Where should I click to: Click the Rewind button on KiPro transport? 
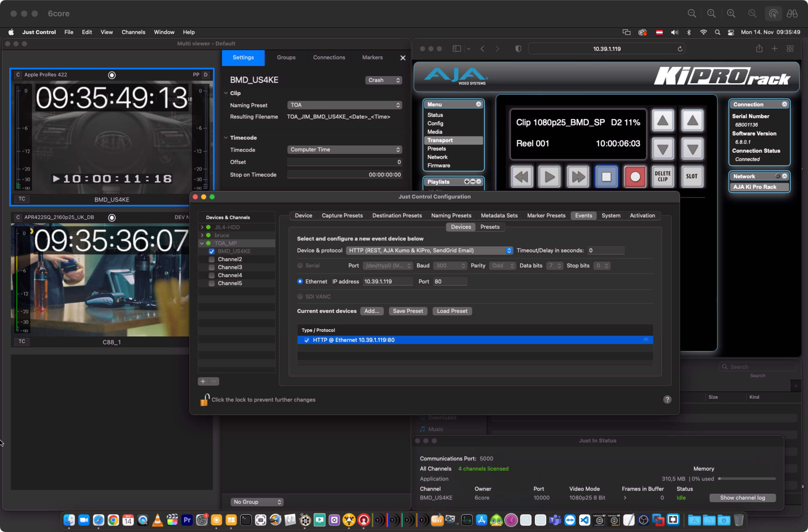[522, 177]
